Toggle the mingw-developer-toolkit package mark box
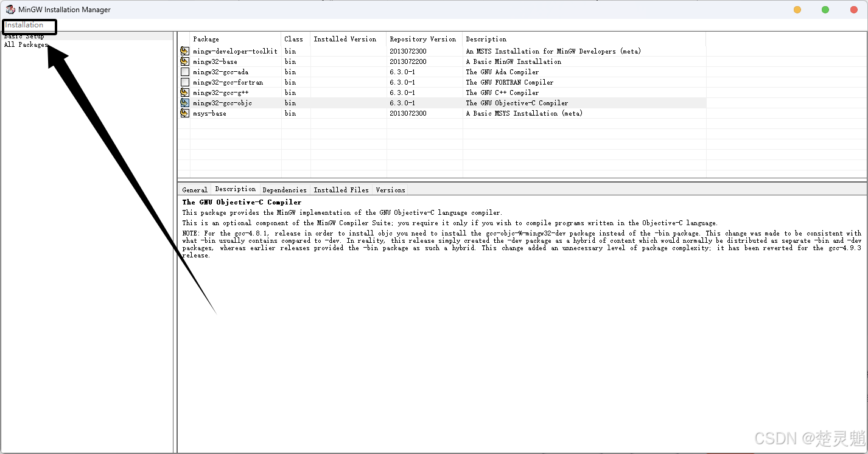The width and height of the screenshot is (868, 454). pyautogui.click(x=184, y=51)
